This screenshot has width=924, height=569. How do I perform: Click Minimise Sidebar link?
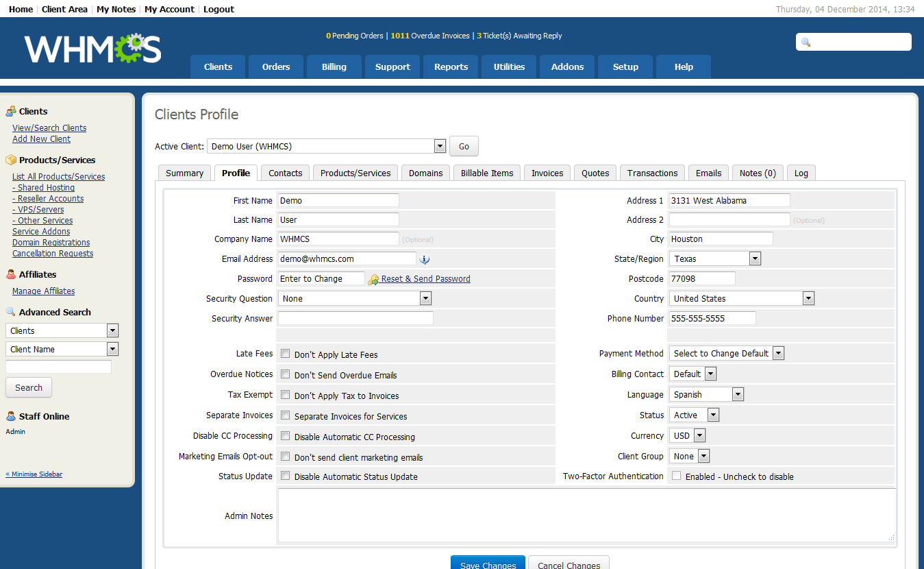pyautogui.click(x=34, y=474)
